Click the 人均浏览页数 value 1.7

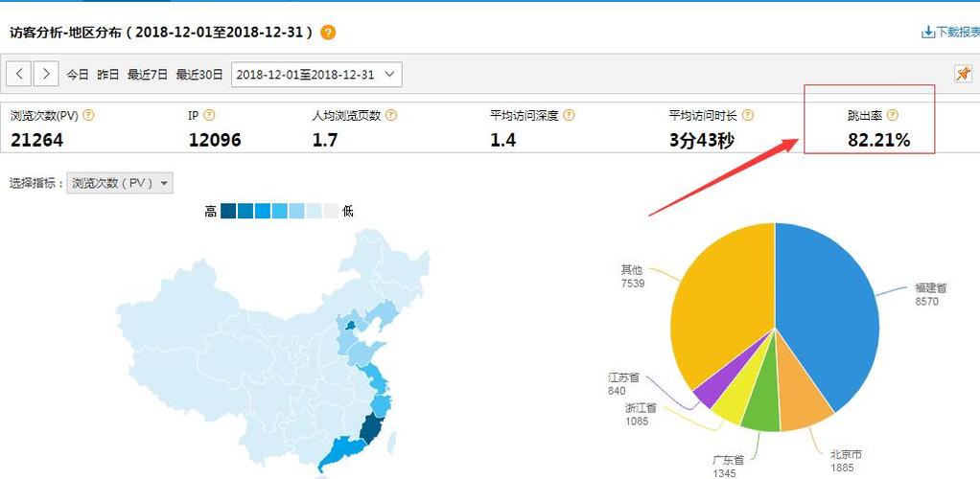tap(324, 140)
